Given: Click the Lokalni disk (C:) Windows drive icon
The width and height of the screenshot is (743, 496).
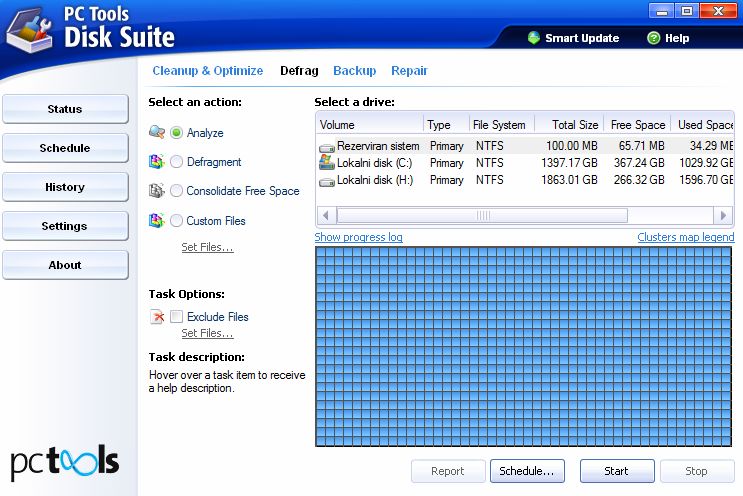Looking at the screenshot, I should point(326,162).
